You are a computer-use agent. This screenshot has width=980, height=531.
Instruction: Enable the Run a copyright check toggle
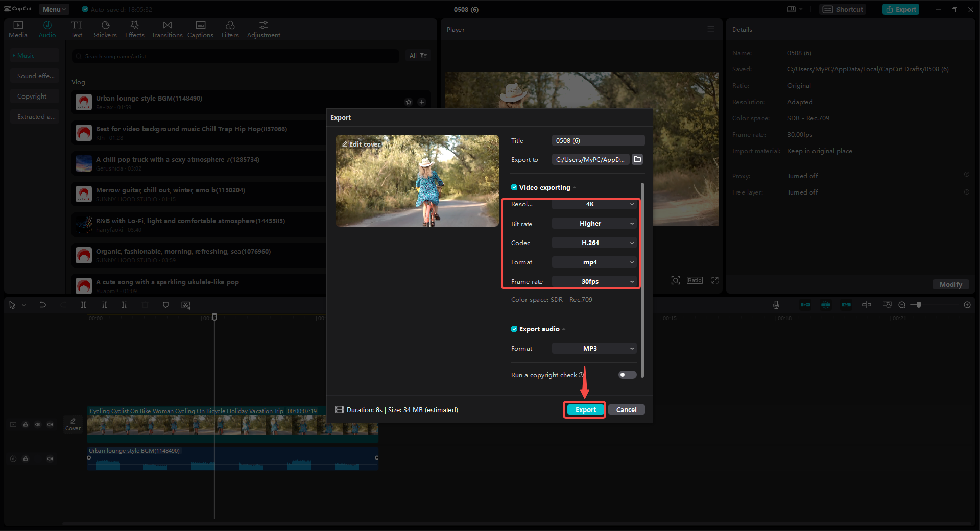(627, 375)
